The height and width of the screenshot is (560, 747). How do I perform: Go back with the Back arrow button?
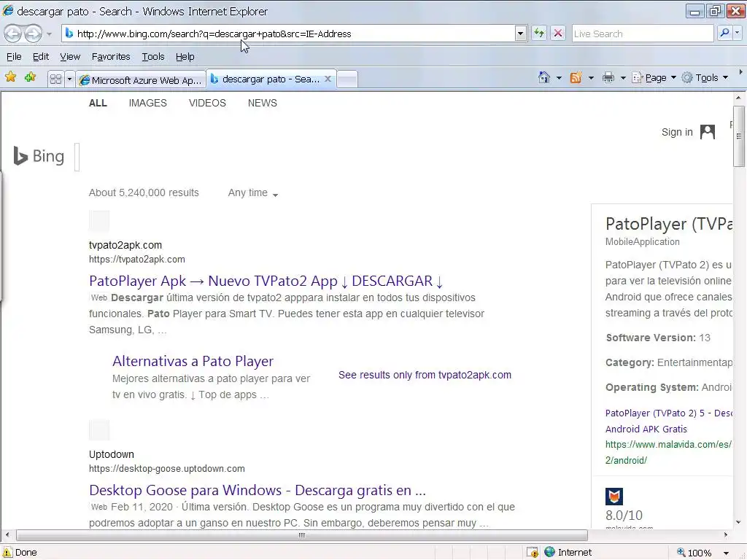point(13,34)
